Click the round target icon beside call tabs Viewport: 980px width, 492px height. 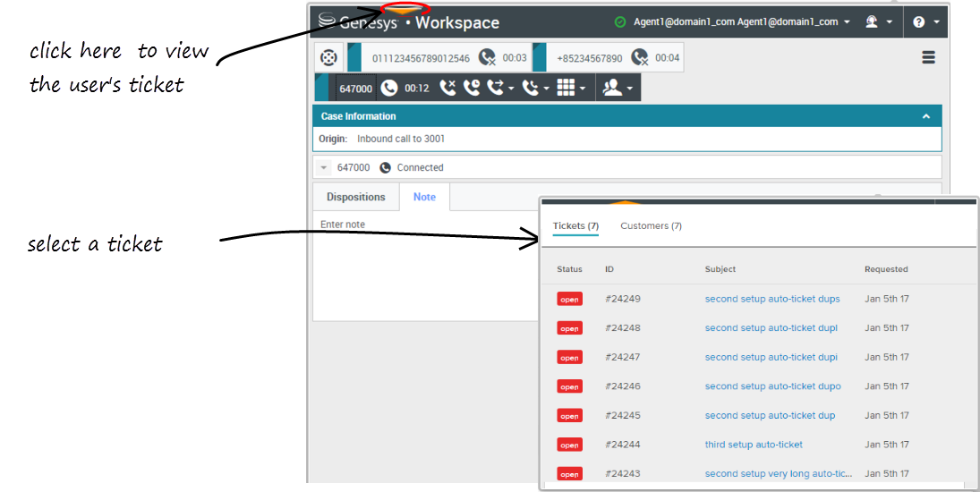(x=328, y=58)
